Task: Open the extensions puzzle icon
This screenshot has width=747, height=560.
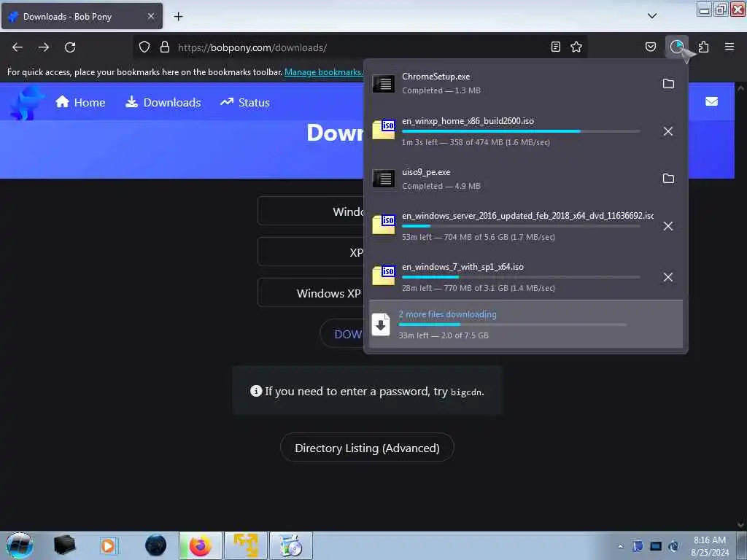Action: click(x=703, y=47)
